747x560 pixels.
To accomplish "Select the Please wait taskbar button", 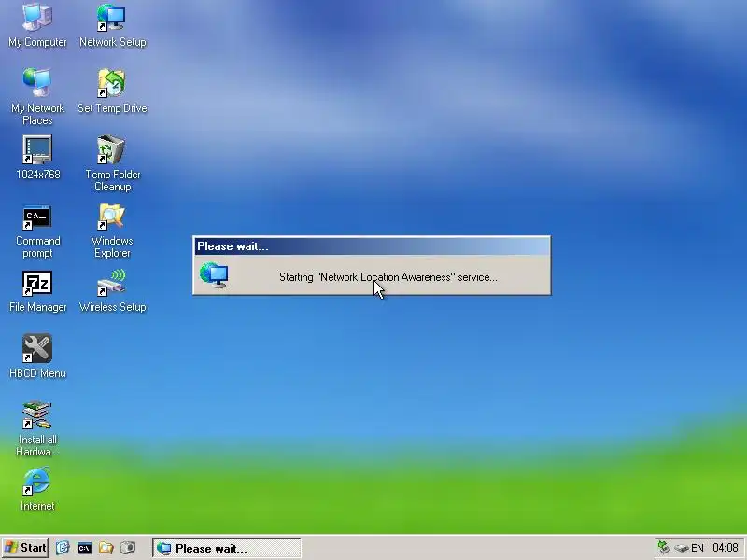I will 227,548.
